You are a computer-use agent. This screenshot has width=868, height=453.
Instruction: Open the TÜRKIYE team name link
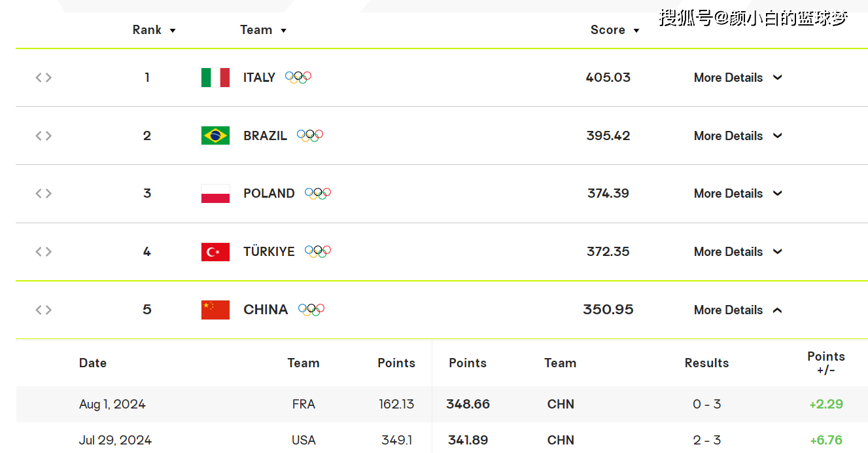(269, 251)
